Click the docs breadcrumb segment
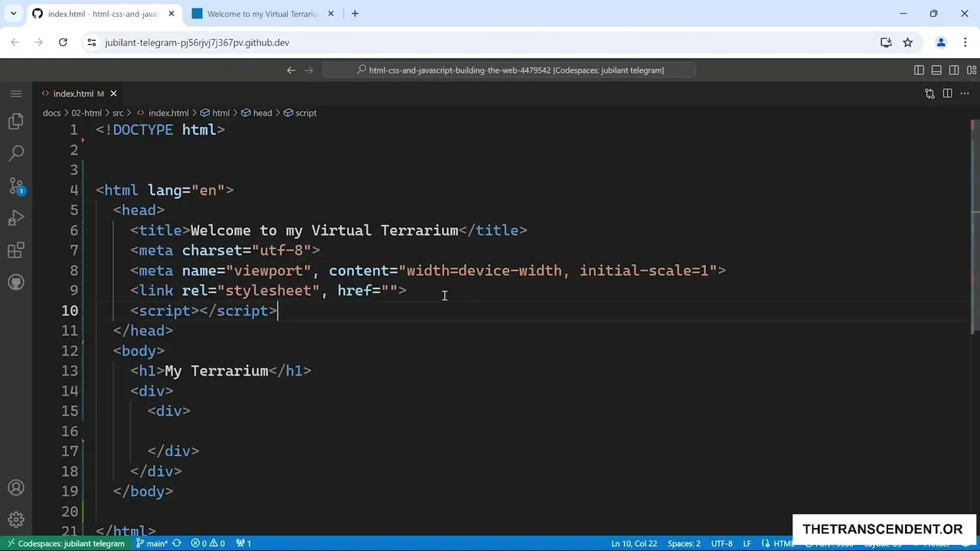The height and width of the screenshot is (551, 980). [x=51, y=112]
